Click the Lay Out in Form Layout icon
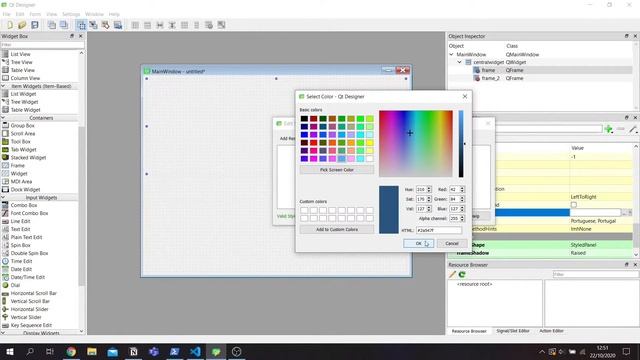 197,25
